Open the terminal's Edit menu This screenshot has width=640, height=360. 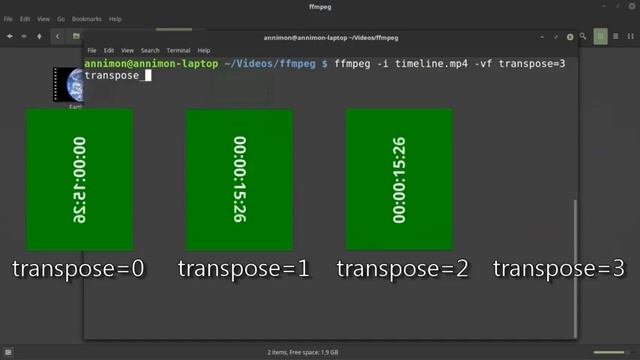click(x=109, y=51)
